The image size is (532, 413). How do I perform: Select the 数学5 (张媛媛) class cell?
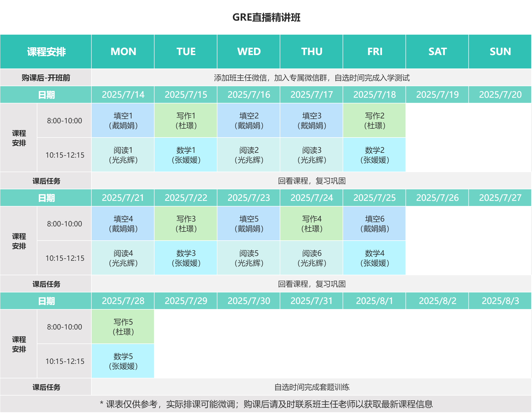point(123,361)
